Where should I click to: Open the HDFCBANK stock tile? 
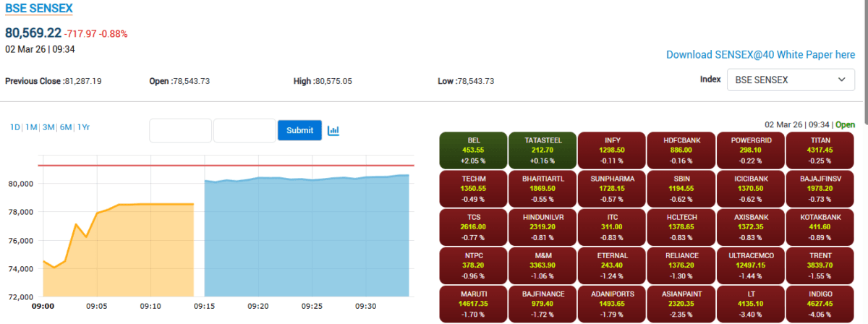[681, 150]
